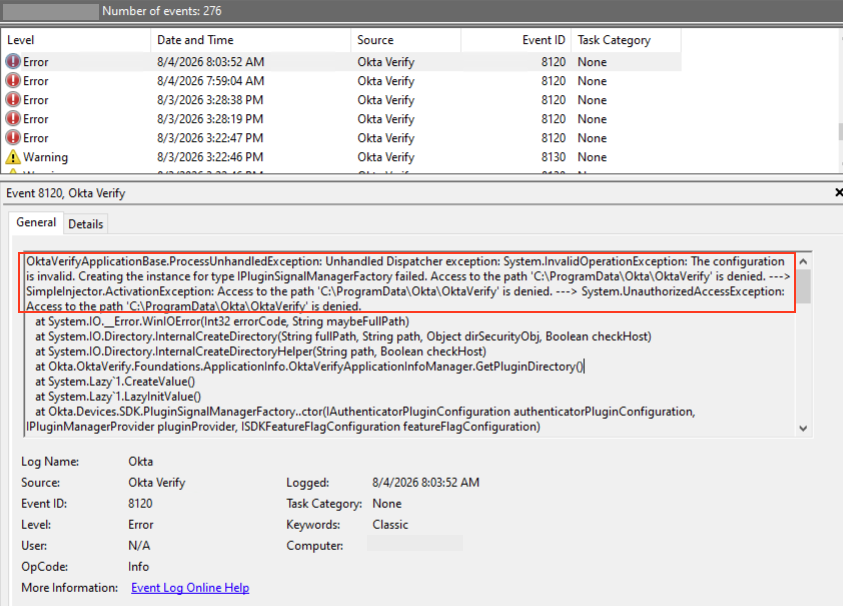Switch to the General tab
The height and width of the screenshot is (606, 843).
click(36, 223)
